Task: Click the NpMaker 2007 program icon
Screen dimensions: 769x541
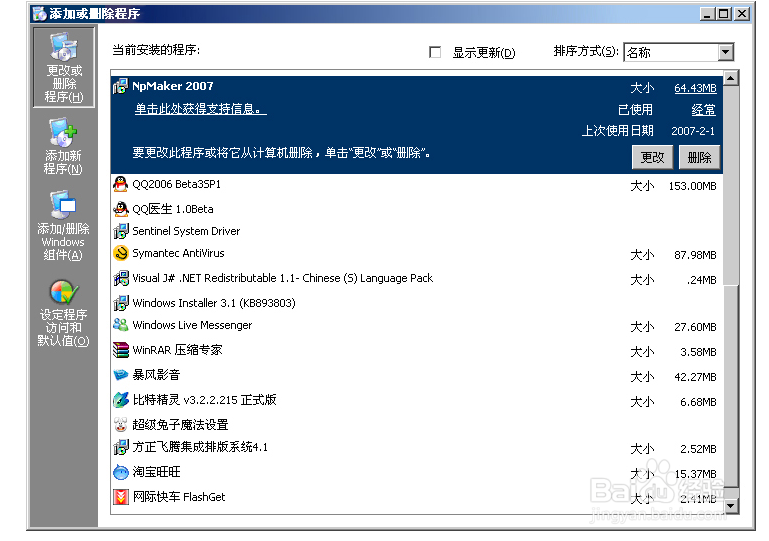Action: click(121, 86)
